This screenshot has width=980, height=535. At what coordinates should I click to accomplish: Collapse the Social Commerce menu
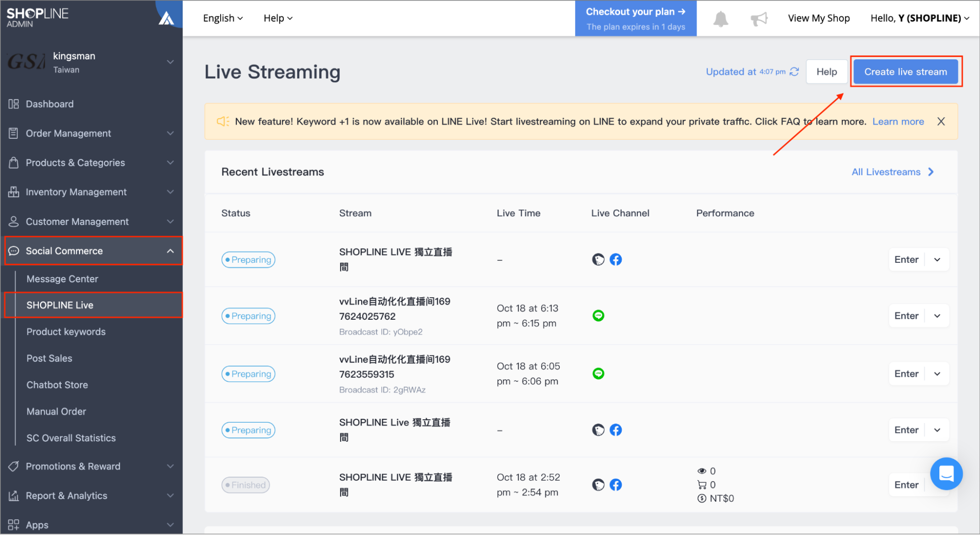pos(170,251)
